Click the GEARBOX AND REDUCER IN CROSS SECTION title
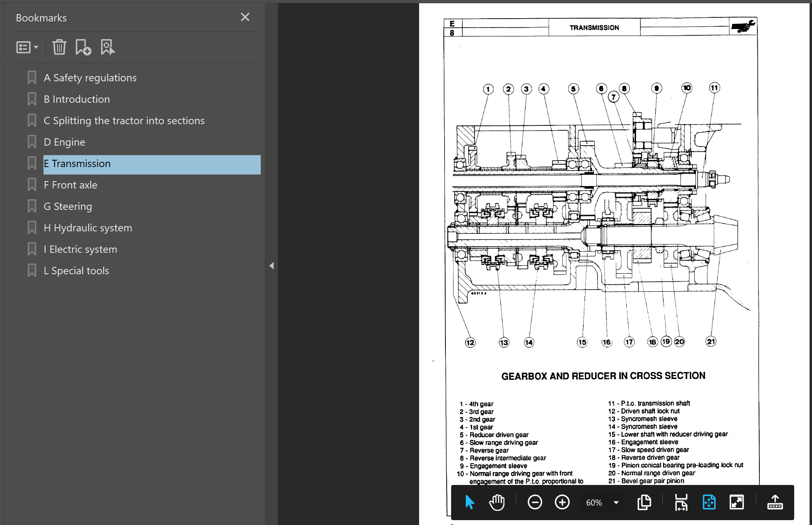Viewport: 812px width, 525px height. point(603,376)
